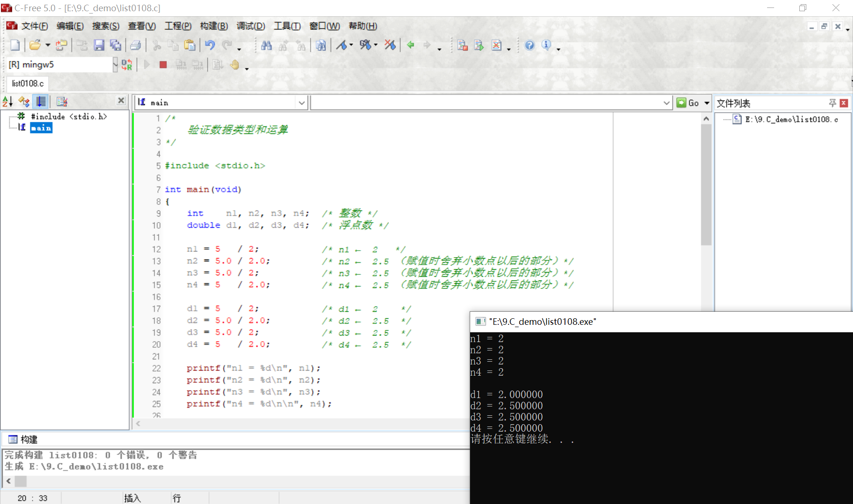Click the printf("n1 = %d\n", n1) code line
The height and width of the screenshot is (504, 853).
(x=254, y=368)
